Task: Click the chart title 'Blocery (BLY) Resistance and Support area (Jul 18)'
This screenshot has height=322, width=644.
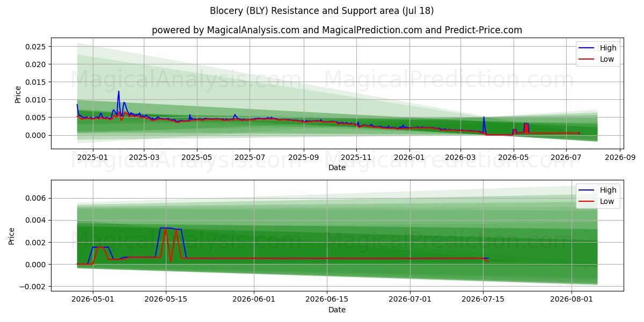Action: 322,11
